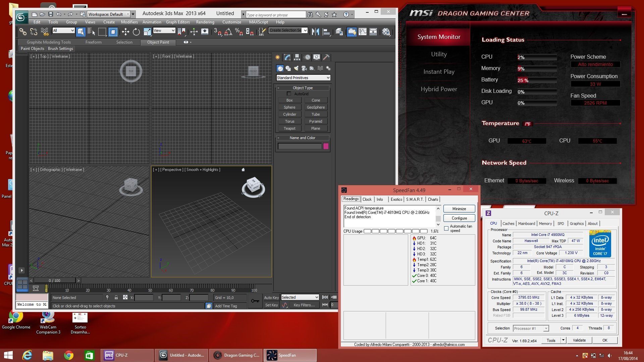644x362 pixels.
Task: Click the Select by Name icon
Action: pos(91,32)
